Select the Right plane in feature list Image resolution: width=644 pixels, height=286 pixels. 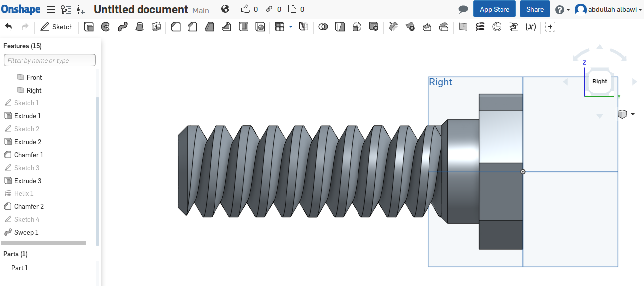(34, 90)
